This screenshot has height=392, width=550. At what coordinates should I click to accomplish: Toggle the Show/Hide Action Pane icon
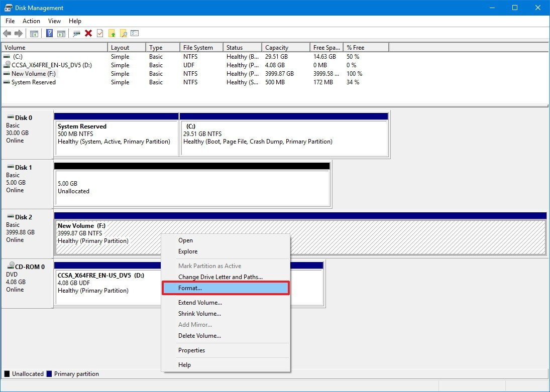(61, 33)
